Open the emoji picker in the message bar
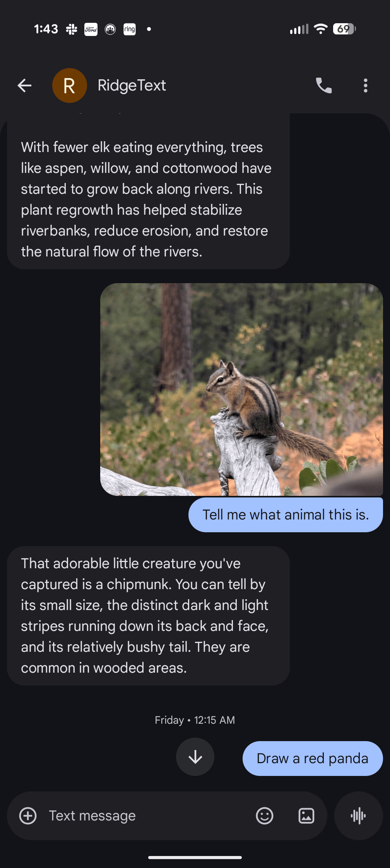This screenshot has width=390, height=868. pos(265,816)
